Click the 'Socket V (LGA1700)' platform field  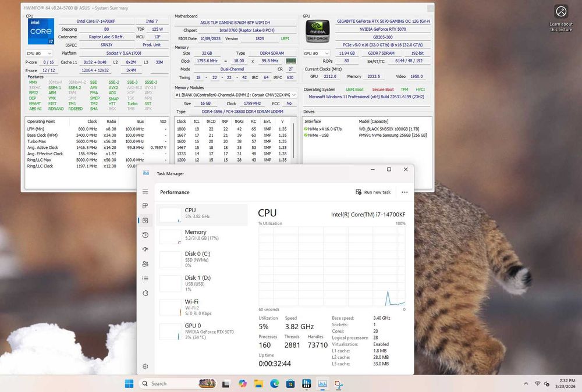point(123,54)
